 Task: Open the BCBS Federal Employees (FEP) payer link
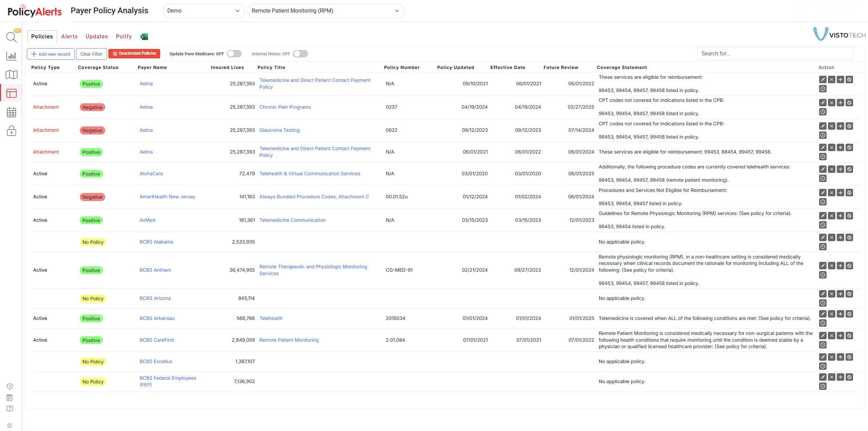coord(168,381)
